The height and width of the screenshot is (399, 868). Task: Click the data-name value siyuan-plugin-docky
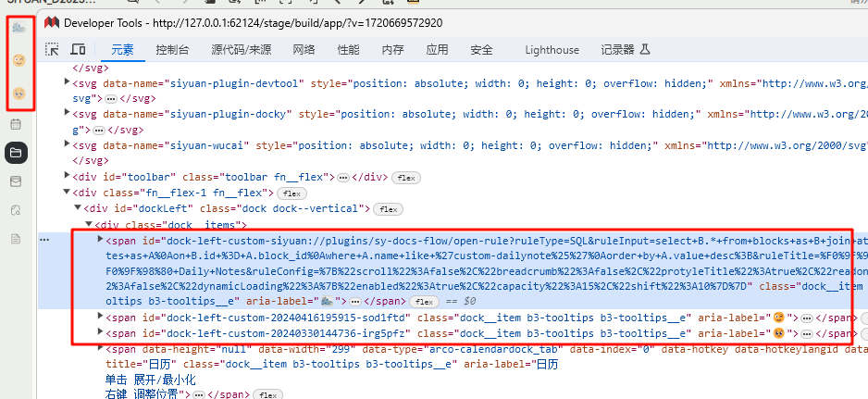click(x=228, y=115)
